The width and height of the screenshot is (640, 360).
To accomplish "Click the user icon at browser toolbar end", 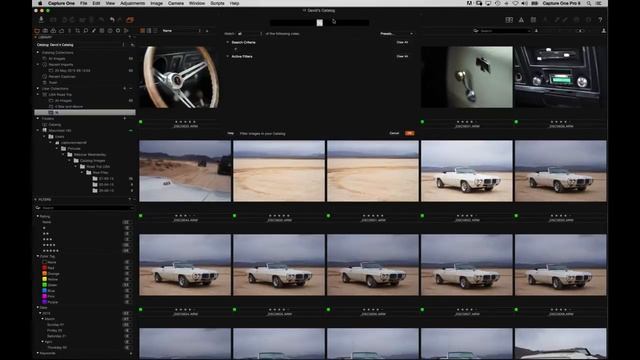I will [604, 31].
